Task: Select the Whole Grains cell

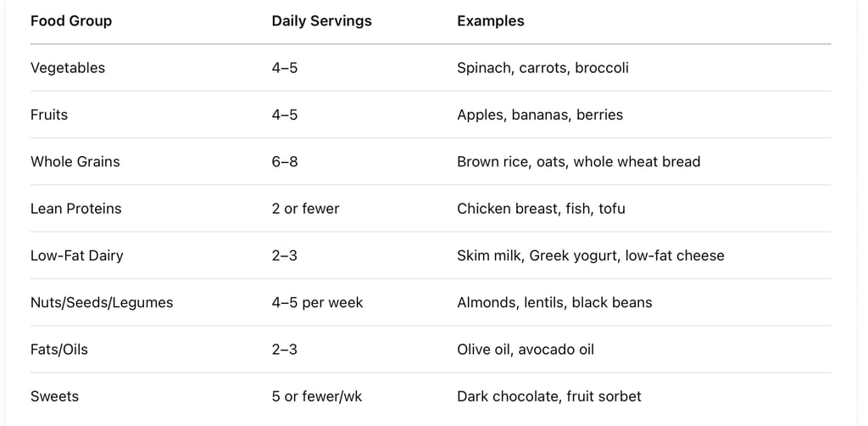Action: coord(75,162)
